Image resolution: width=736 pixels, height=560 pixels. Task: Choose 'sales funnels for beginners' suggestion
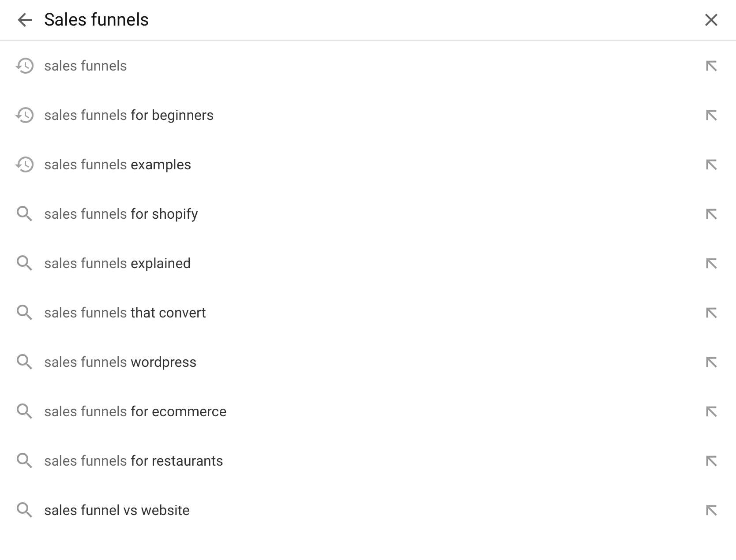click(129, 116)
